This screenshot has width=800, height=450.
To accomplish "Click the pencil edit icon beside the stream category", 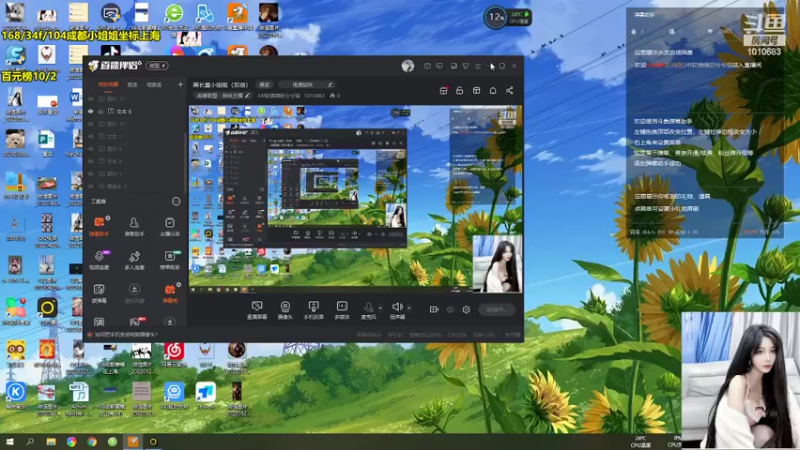I will pyautogui.click(x=247, y=95).
